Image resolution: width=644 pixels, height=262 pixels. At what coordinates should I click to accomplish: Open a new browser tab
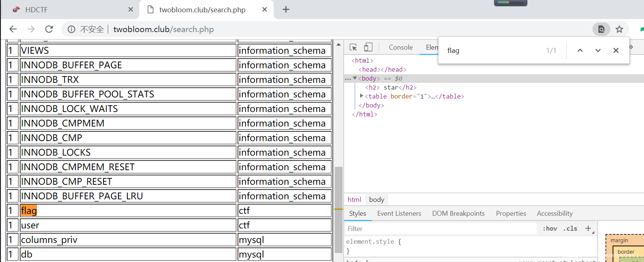[x=286, y=10]
